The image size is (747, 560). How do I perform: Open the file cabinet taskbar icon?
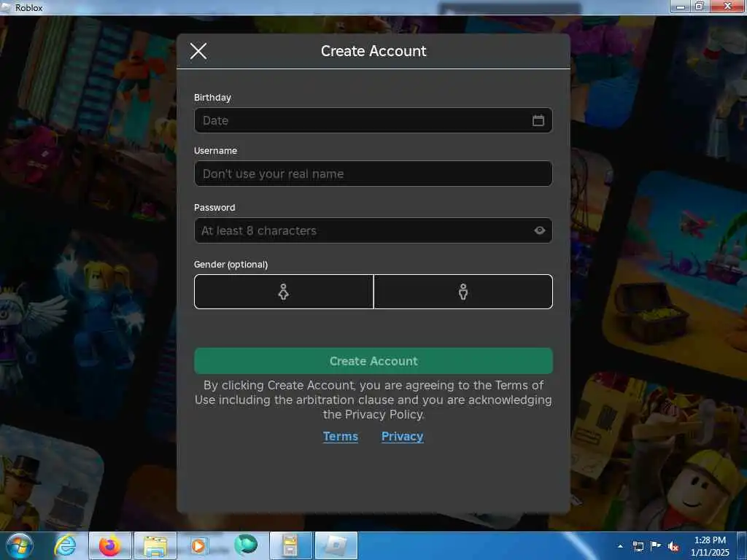click(x=290, y=545)
